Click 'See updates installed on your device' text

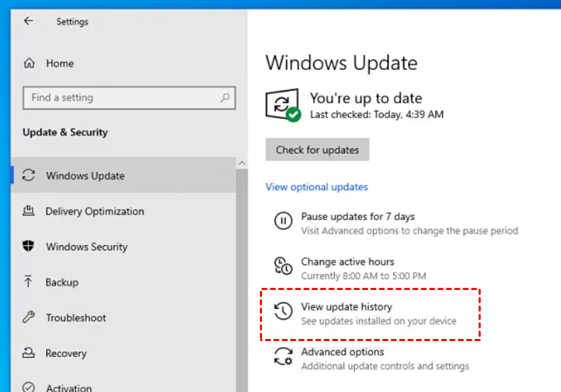(379, 321)
